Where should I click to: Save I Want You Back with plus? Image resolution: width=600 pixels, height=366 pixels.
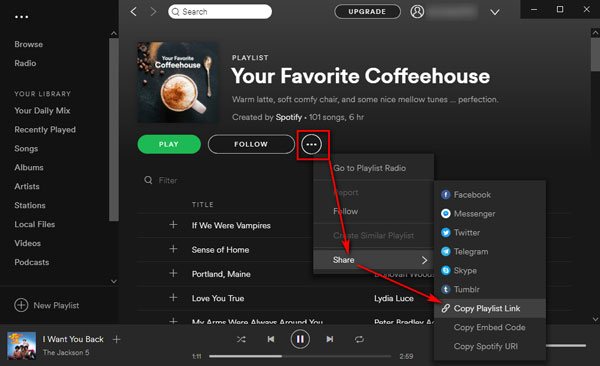click(x=117, y=339)
